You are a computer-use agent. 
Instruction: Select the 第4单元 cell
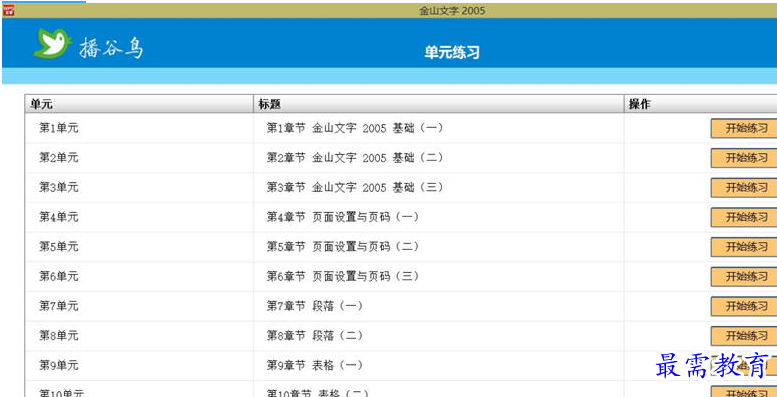click(139, 217)
